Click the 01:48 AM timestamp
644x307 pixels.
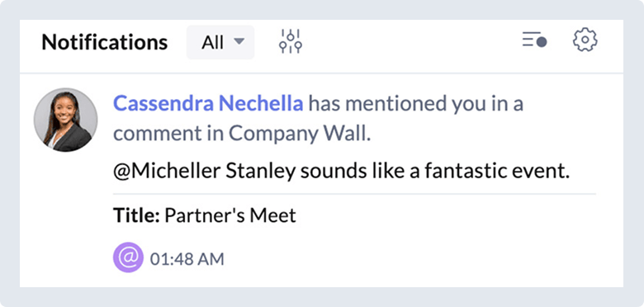coord(187,259)
